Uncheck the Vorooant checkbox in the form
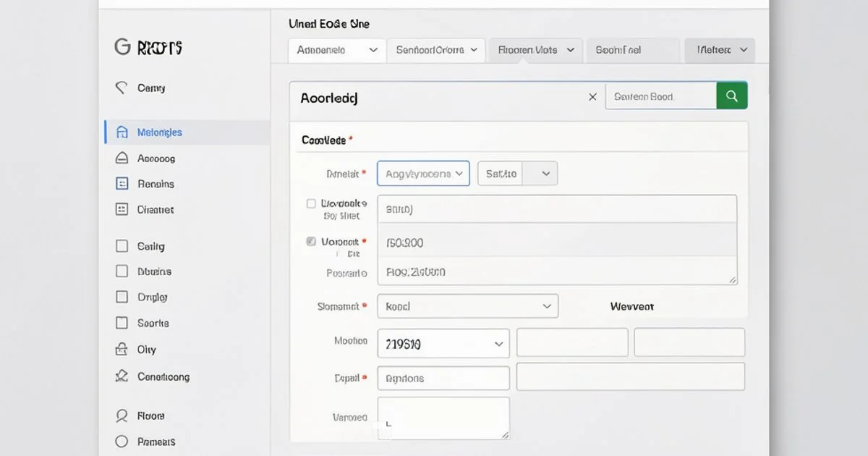 (311, 241)
